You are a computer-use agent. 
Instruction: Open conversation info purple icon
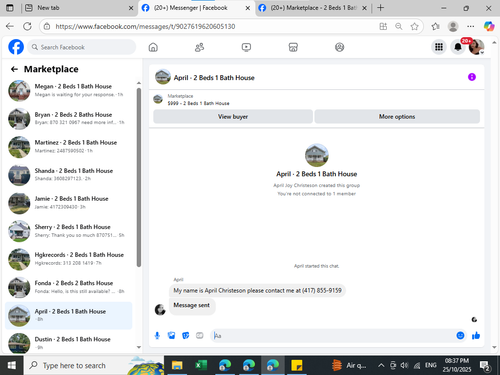tap(472, 77)
